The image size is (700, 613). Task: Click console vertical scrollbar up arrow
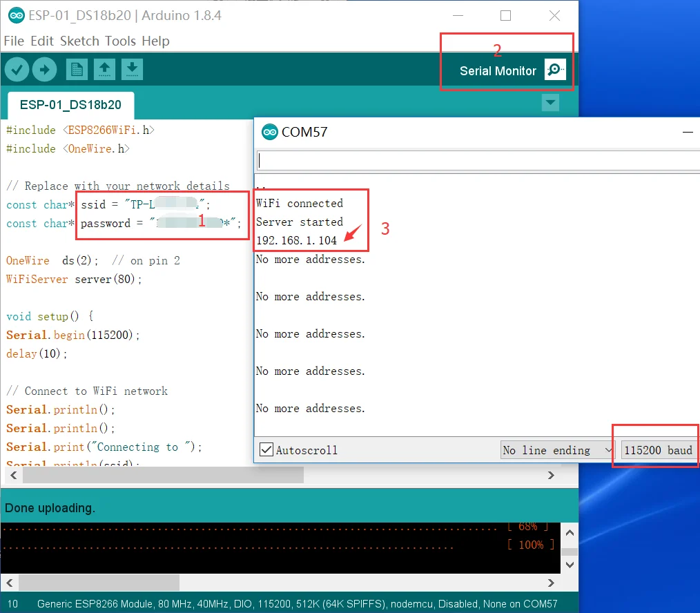click(x=570, y=533)
